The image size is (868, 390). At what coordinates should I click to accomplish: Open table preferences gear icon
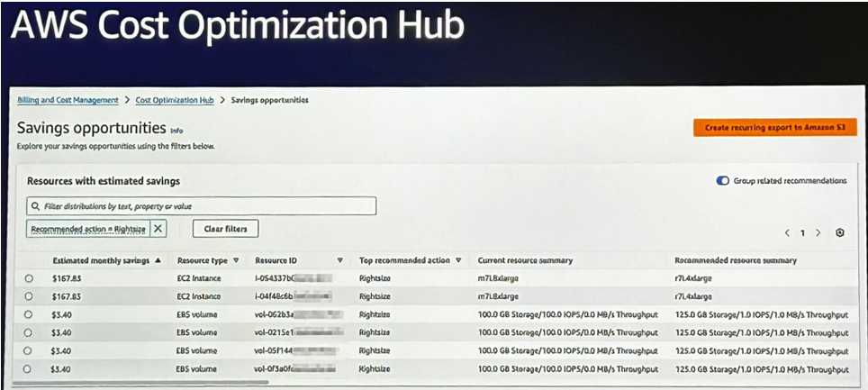[839, 232]
